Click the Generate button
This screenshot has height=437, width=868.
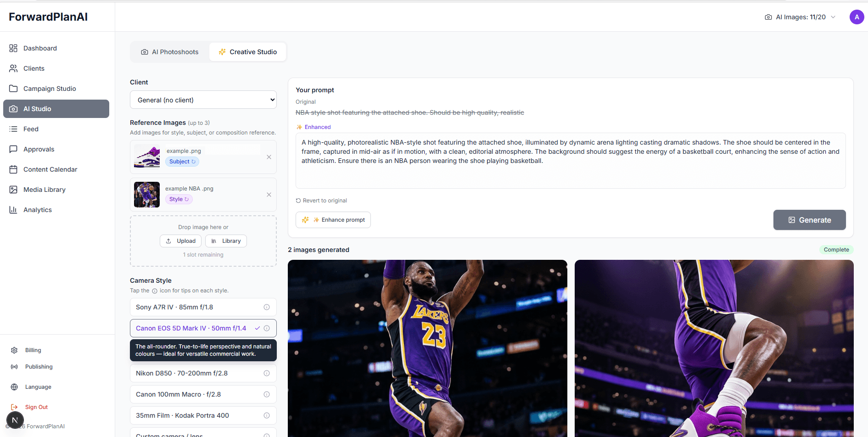pyautogui.click(x=809, y=220)
